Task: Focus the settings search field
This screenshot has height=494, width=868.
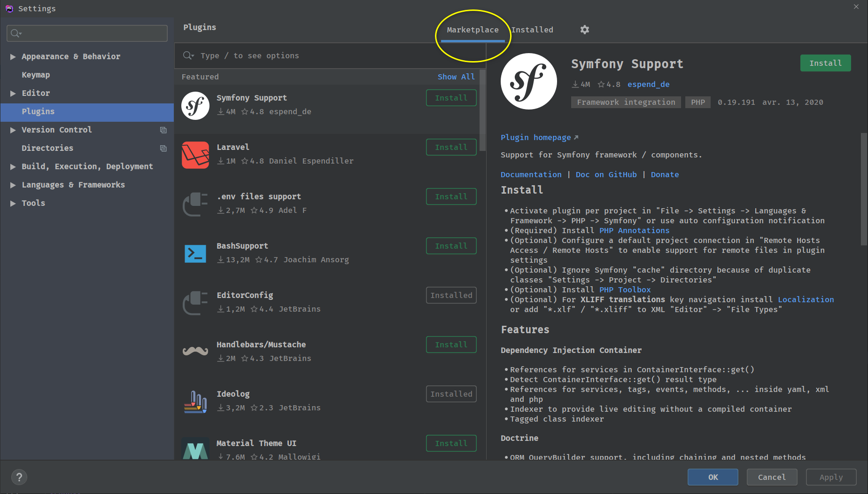Action: pyautogui.click(x=87, y=33)
